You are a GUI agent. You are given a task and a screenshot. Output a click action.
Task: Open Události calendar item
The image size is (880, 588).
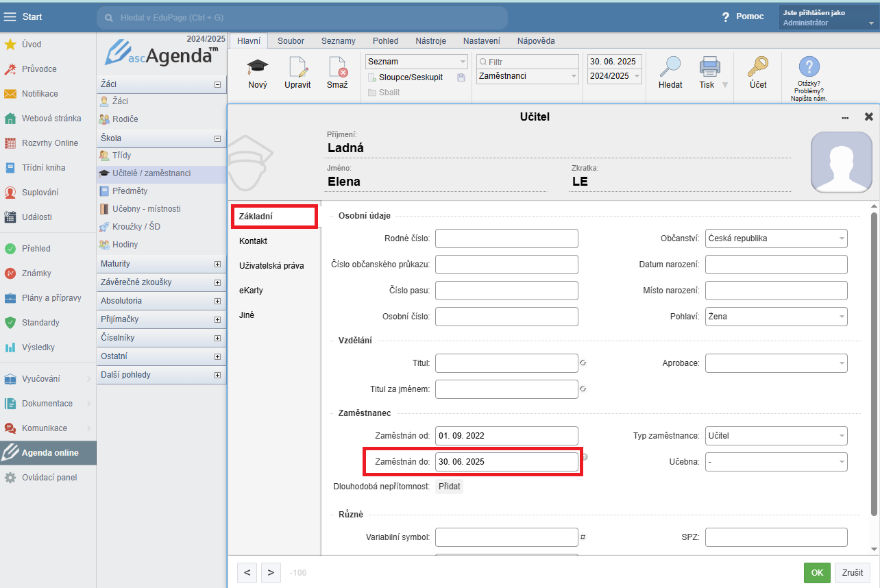tap(48, 217)
